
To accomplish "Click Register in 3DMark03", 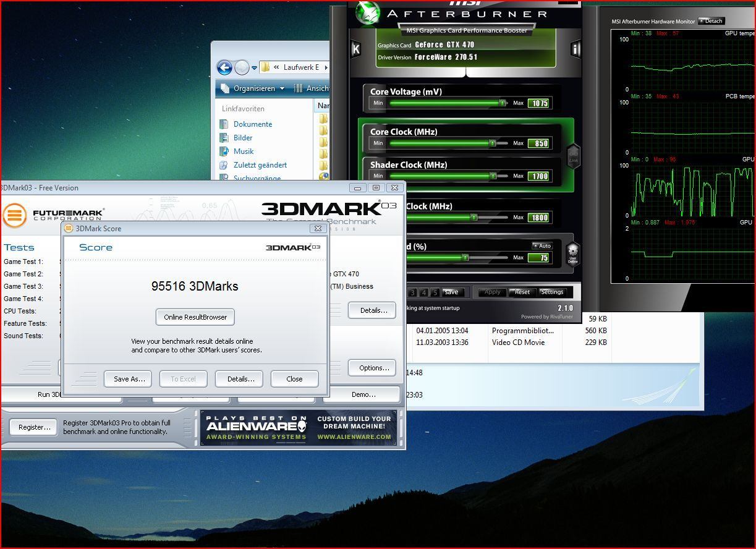I will (34, 427).
